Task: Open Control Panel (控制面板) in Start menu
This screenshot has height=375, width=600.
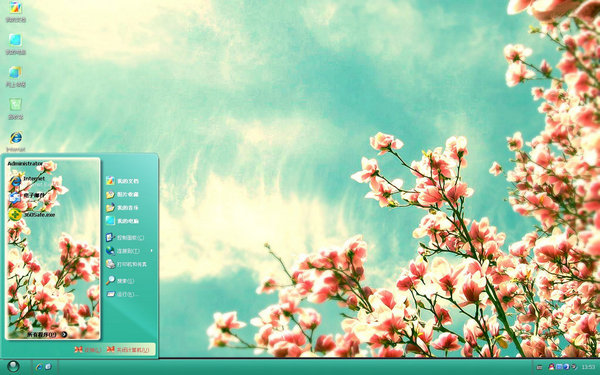Action: click(x=126, y=237)
